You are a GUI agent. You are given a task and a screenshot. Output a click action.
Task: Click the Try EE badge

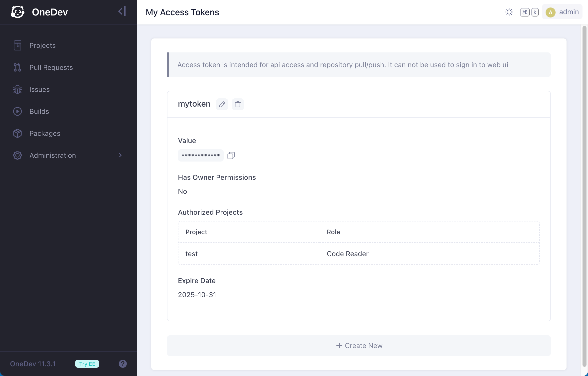(87, 364)
